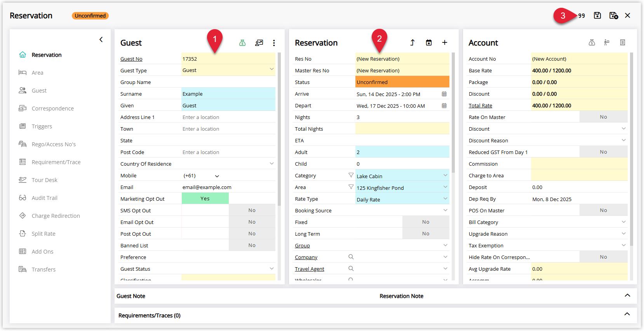This screenshot has width=644, height=331.
Task: Toggle Email Opt Out switch
Action: pyautogui.click(x=228, y=222)
